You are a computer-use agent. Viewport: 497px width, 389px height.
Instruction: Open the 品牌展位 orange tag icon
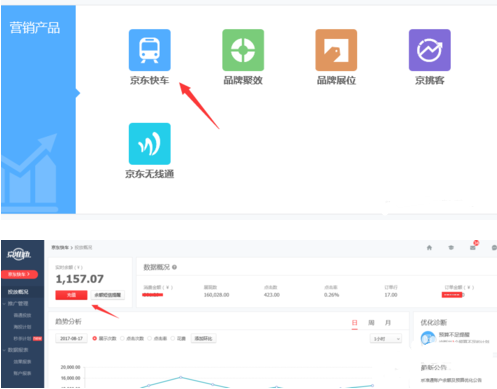336,50
